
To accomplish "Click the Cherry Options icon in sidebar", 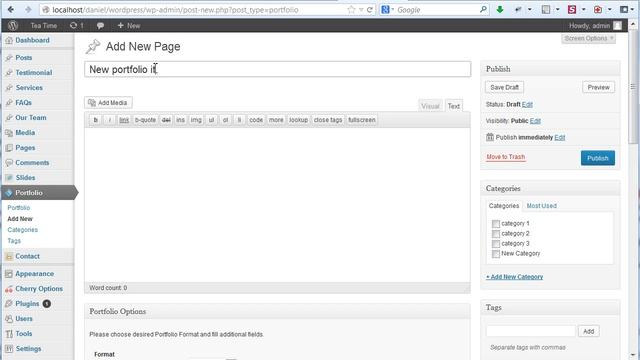I will click(x=9, y=289).
